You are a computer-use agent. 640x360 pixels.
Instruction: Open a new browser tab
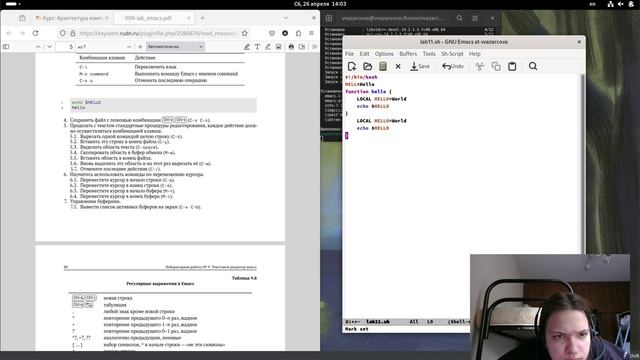202,18
